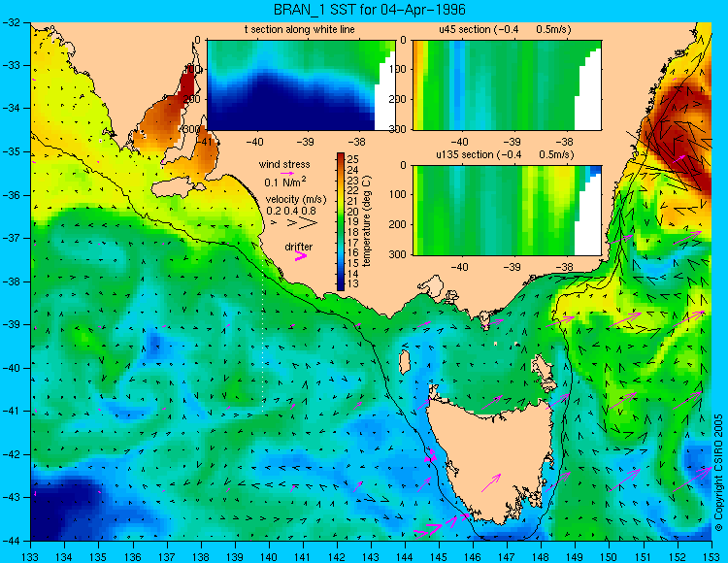The height and width of the screenshot is (563, 728).
Task: Open the t section inset plot
Action: (x=301, y=85)
